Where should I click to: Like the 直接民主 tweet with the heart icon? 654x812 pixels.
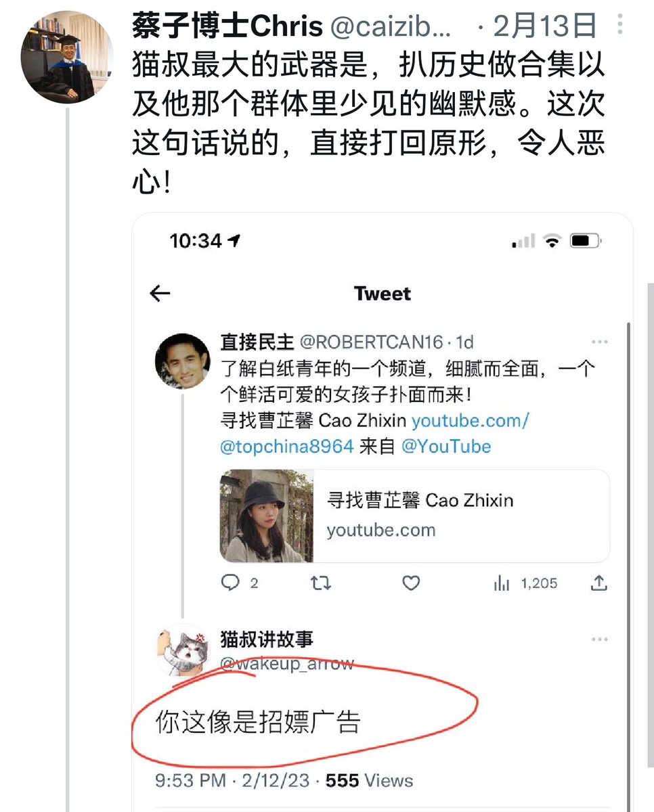point(411,583)
